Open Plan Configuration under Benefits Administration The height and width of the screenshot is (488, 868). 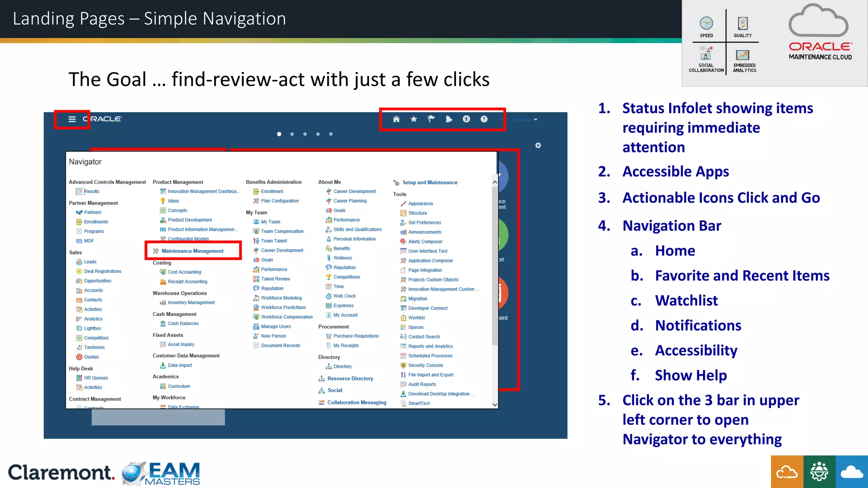coord(280,201)
